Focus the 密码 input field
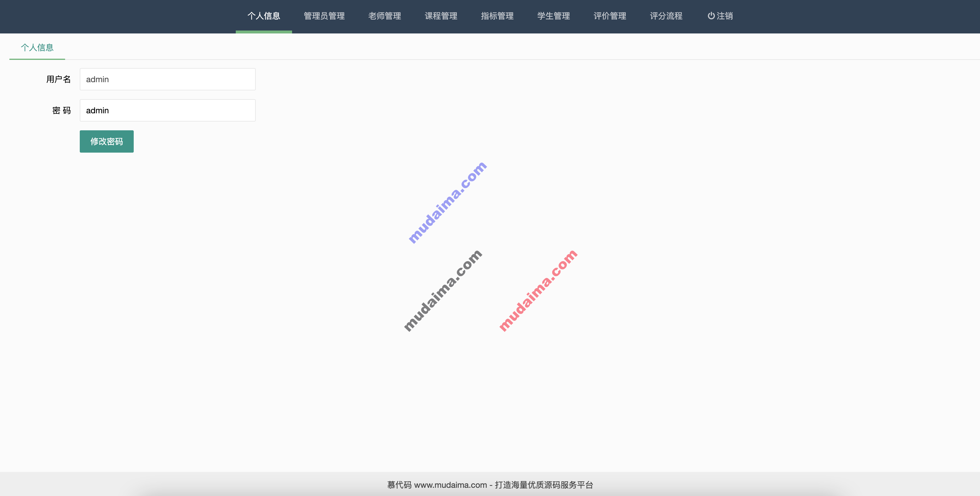The image size is (980, 496). [167, 110]
